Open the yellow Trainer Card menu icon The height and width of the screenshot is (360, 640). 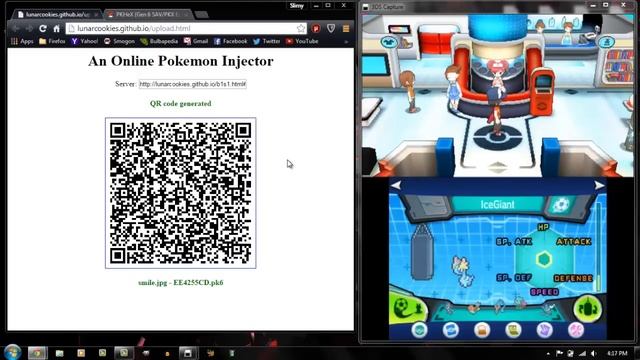point(513,330)
